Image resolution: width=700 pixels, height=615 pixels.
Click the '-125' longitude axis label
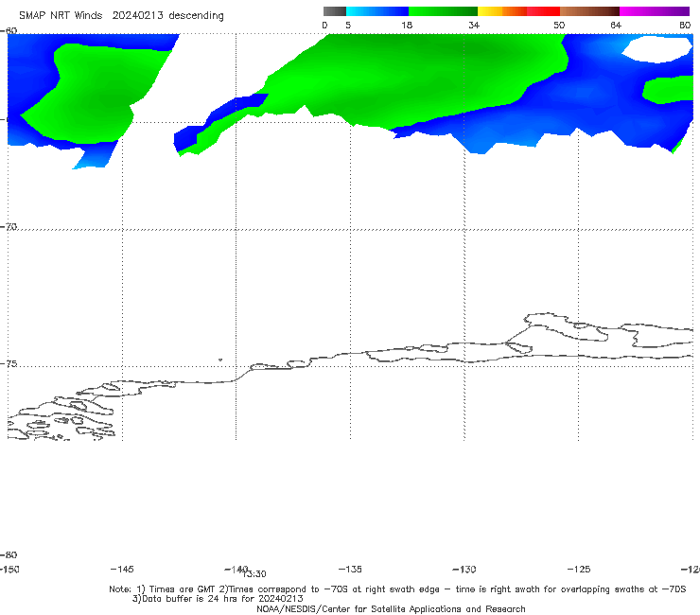point(579,569)
